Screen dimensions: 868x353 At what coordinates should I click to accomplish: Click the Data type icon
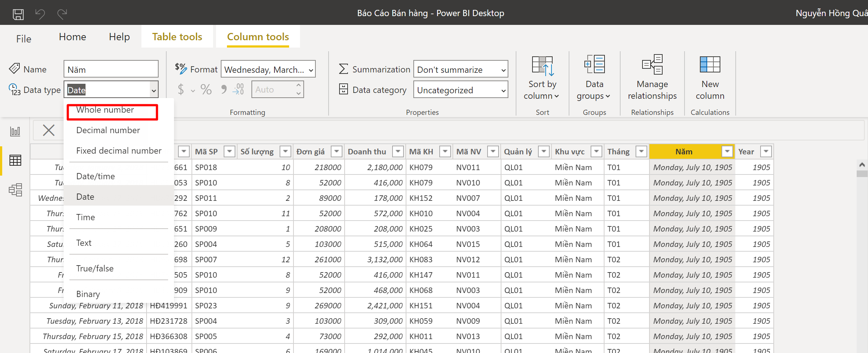point(15,90)
